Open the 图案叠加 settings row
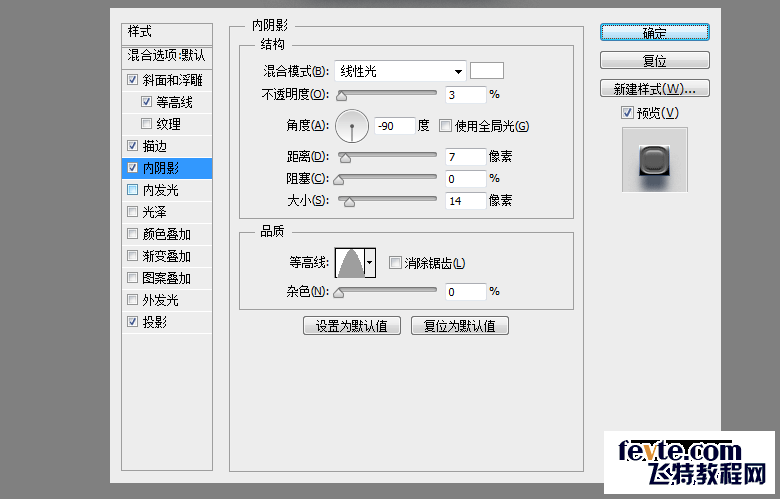 167,278
